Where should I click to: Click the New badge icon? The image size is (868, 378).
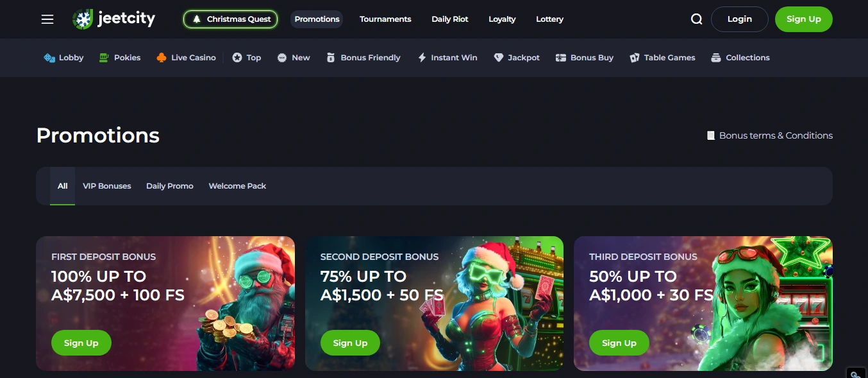282,58
